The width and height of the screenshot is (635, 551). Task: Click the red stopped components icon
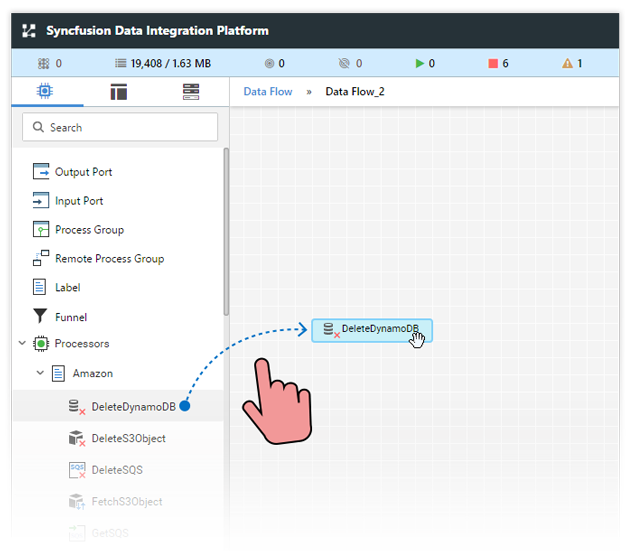(x=493, y=64)
